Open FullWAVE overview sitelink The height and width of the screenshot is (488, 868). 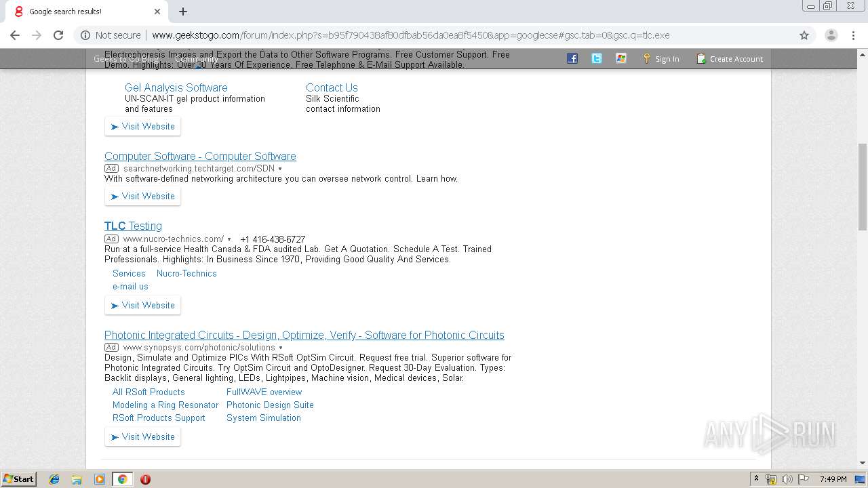point(264,392)
